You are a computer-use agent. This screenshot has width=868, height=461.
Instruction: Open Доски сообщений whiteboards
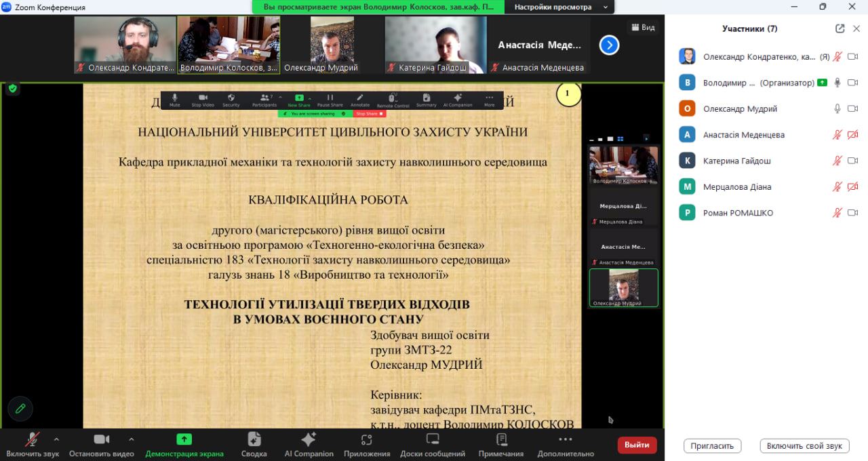(x=432, y=444)
